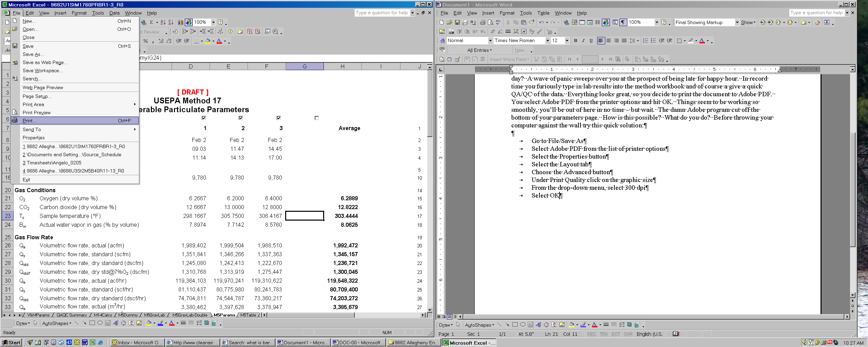
Task: Toggle Italic in Word formatting toolbar
Action: pyautogui.click(x=583, y=41)
